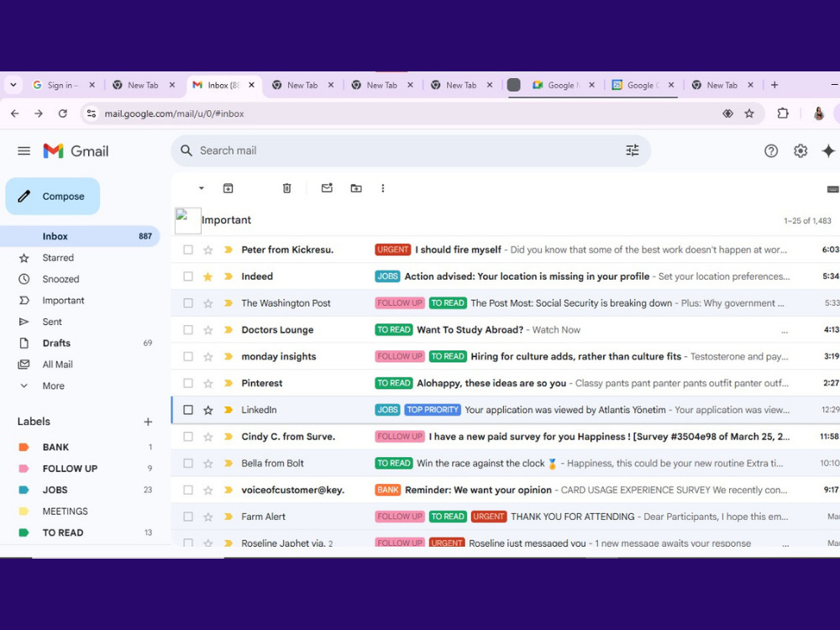The height and width of the screenshot is (630, 840).
Task: Click BANK tag on voiceofcustomer email
Action: click(388, 491)
